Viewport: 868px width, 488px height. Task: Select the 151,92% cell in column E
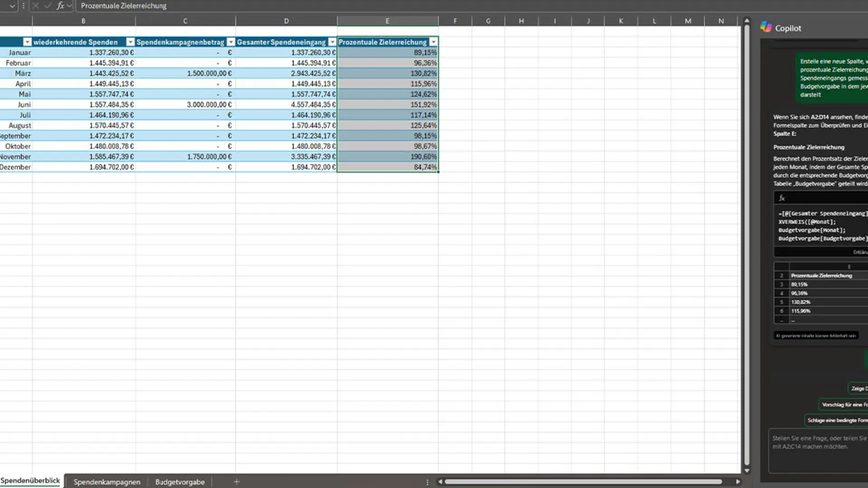click(x=388, y=104)
